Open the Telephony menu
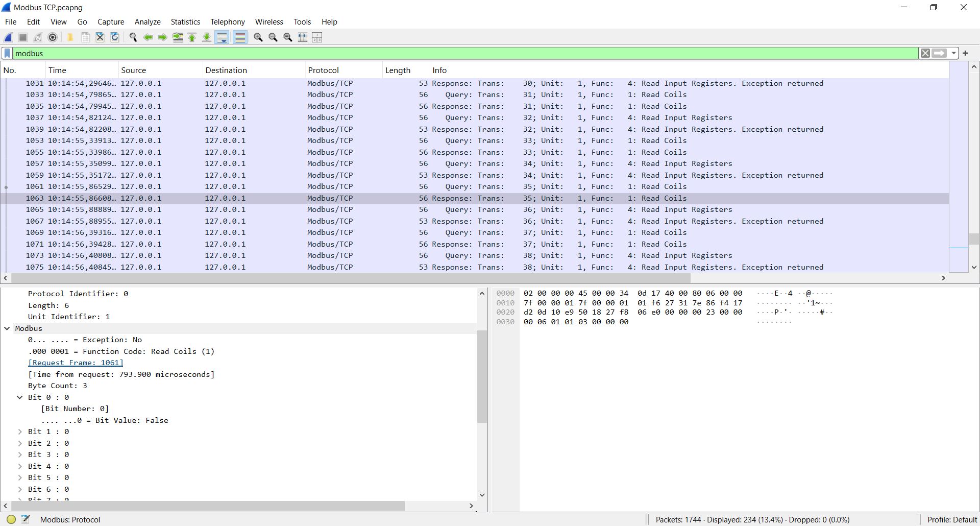The width and height of the screenshot is (980, 526). point(228,21)
